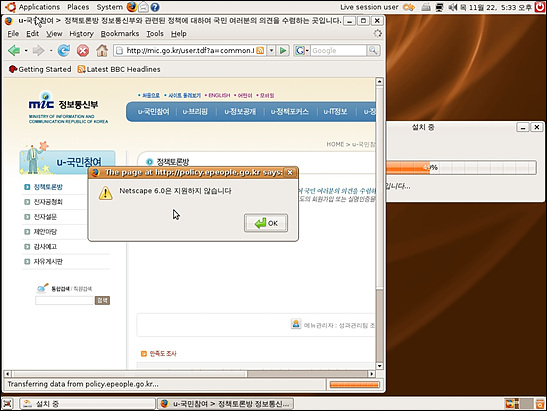Open the Tools menu
The image size is (547, 411).
[155, 33]
